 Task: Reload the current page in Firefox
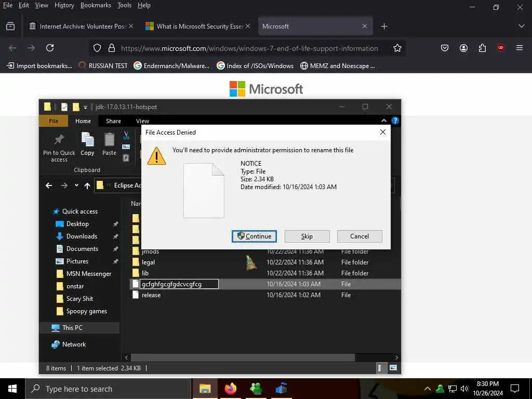tap(50, 48)
